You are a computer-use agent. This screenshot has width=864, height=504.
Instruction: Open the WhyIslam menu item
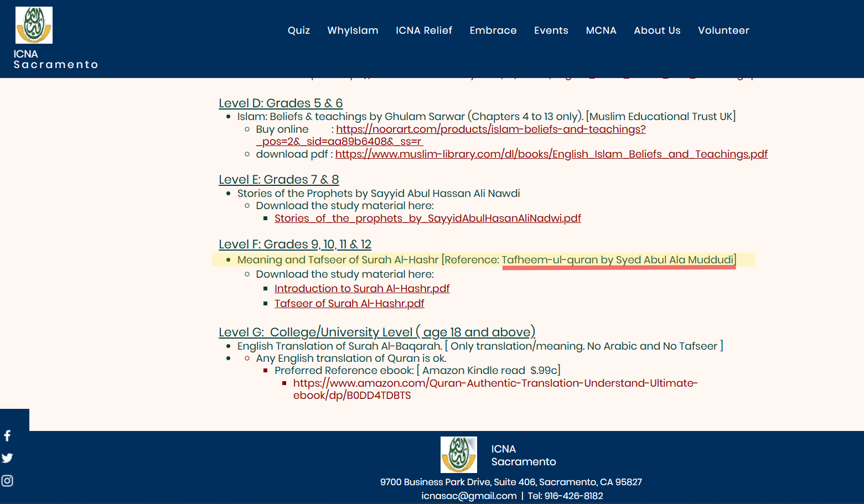[x=353, y=30]
